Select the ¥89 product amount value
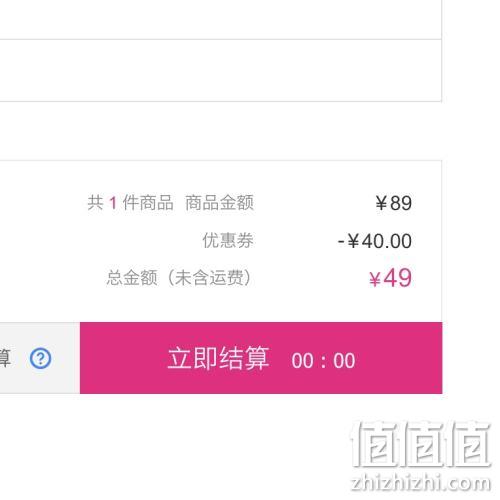This screenshot has width=500, height=500. point(394,203)
